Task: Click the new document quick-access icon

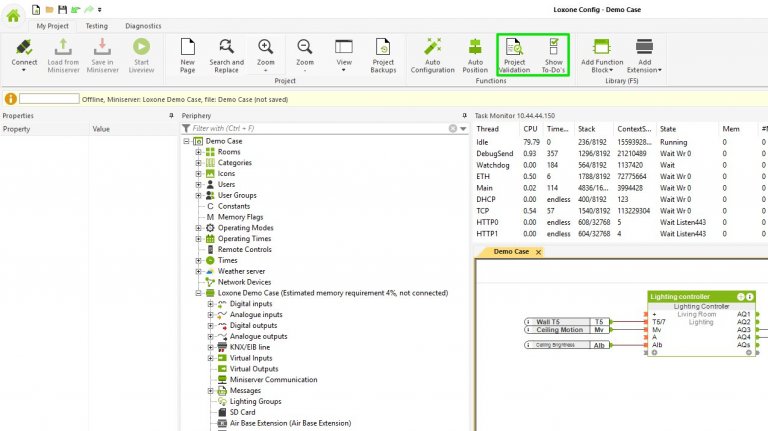Action: tap(36, 9)
